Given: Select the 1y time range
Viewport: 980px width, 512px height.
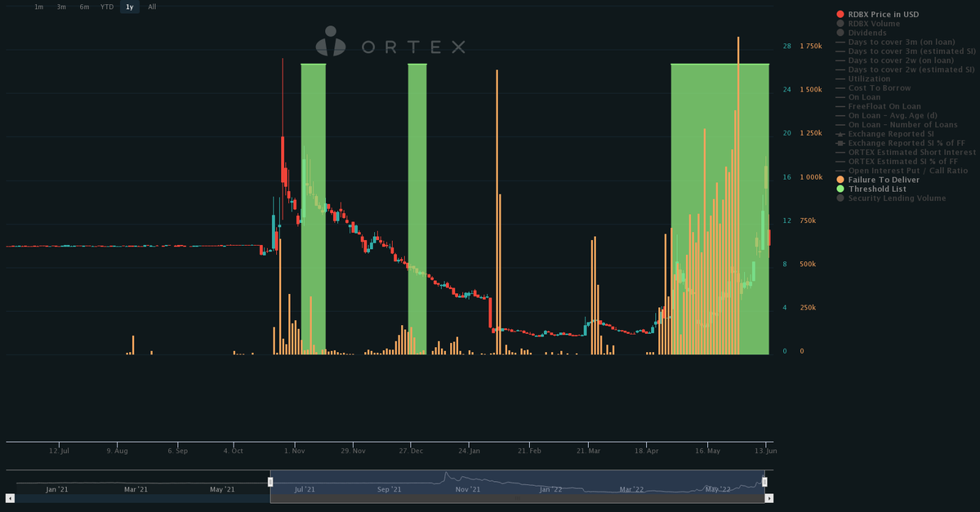Looking at the screenshot, I should point(129,7).
